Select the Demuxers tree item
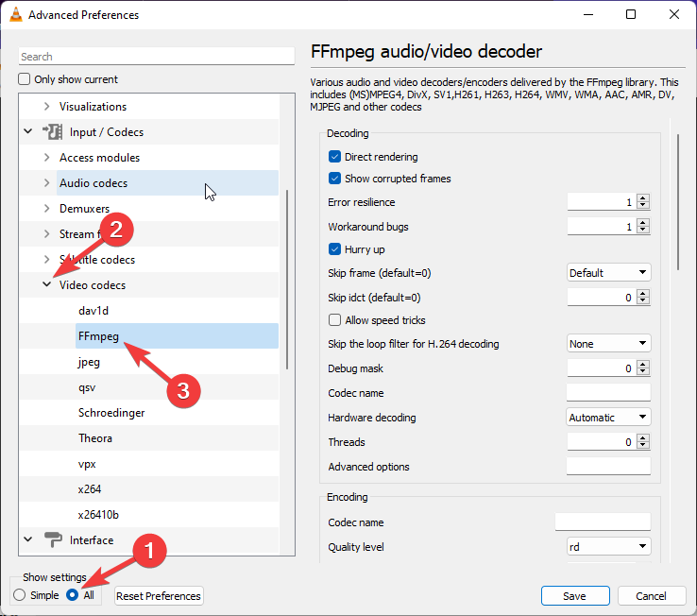The image size is (697, 616). (84, 209)
